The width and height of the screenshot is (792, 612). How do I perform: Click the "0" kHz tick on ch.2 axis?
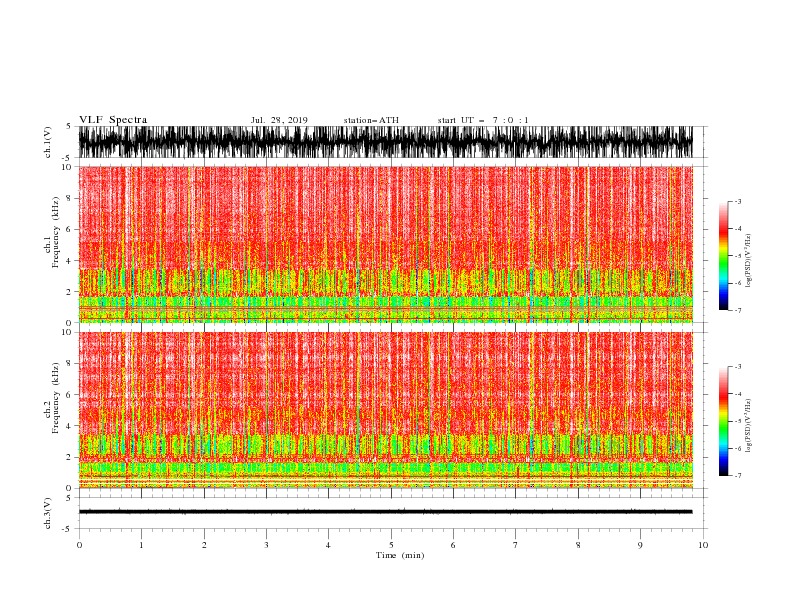70,488
